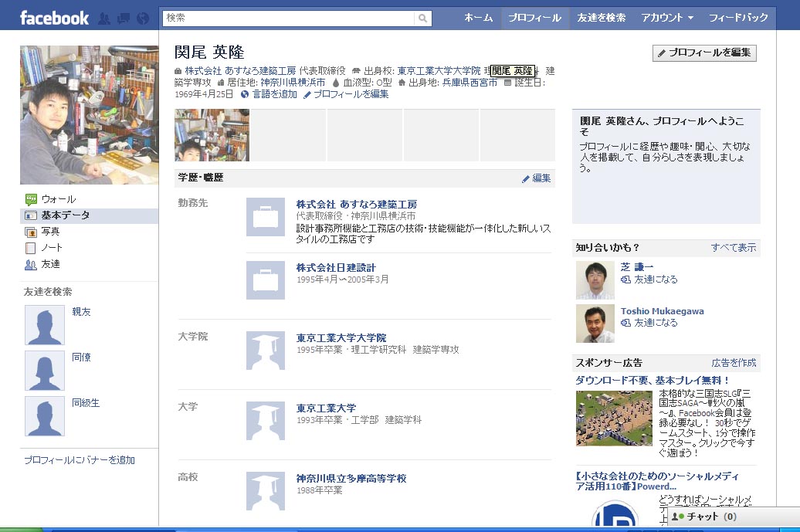Click すべて表示 in 知り合いかも section
This screenshot has width=800, height=532.
(734, 248)
